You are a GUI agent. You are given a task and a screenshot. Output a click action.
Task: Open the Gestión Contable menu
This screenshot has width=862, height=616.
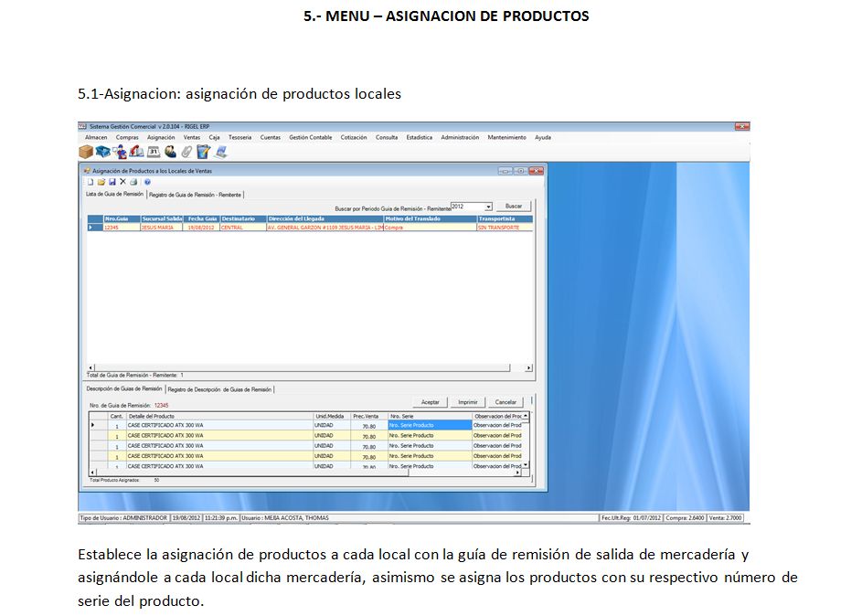[x=310, y=137]
